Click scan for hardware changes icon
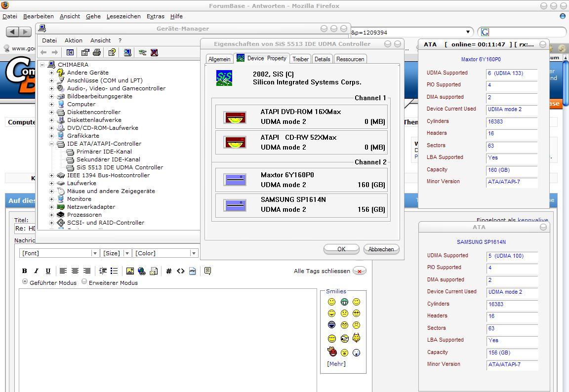Screen dimensions: 569x392 click(127, 53)
